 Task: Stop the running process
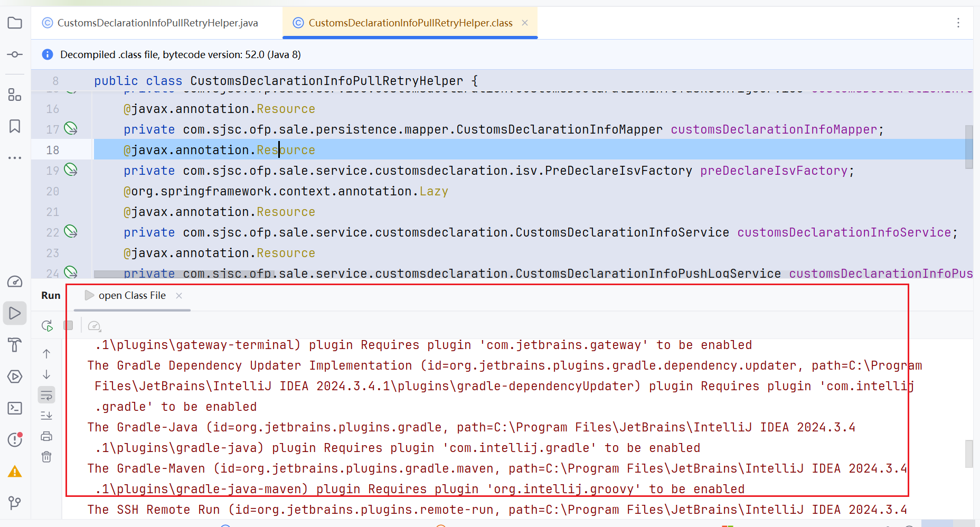tap(68, 325)
